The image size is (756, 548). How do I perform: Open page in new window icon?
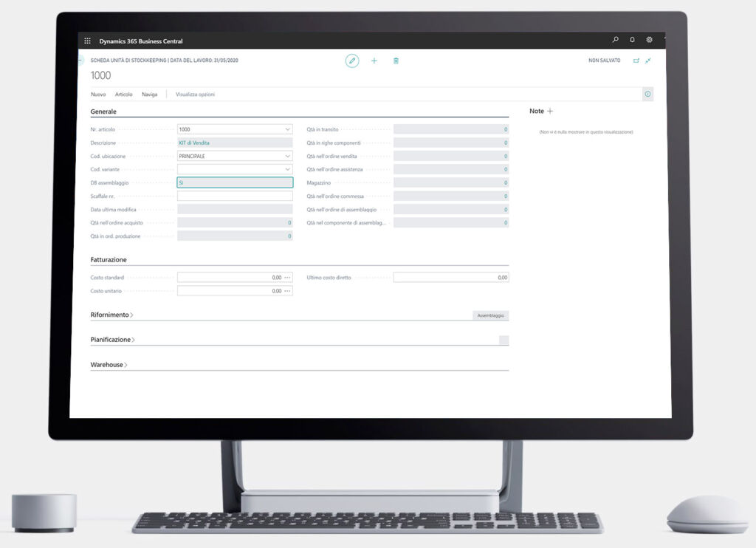click(x=636, y=61)
